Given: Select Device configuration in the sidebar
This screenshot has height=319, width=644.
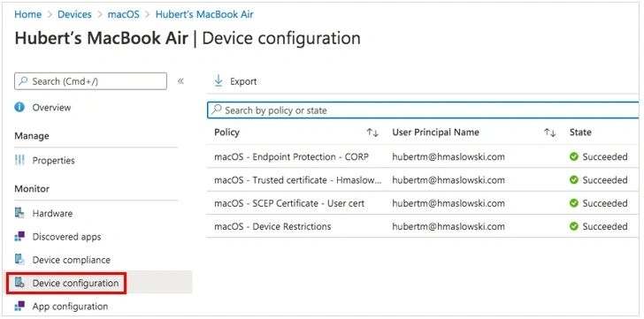Looking at the screenshot, I should (75, 283).
